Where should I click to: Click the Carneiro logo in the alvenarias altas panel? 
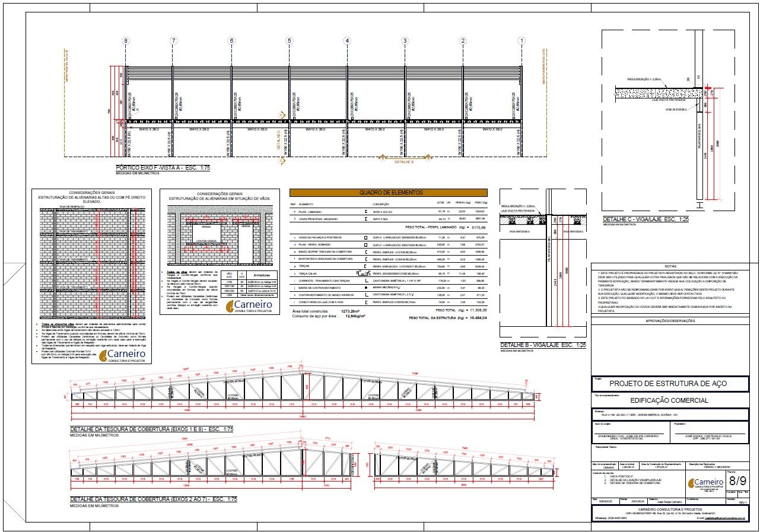pos(126,356)
